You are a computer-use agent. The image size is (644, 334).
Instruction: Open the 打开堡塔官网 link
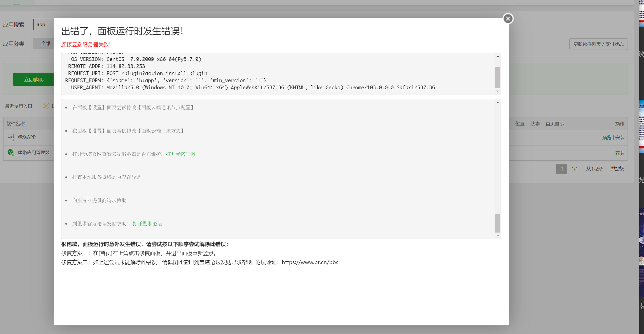181,154
